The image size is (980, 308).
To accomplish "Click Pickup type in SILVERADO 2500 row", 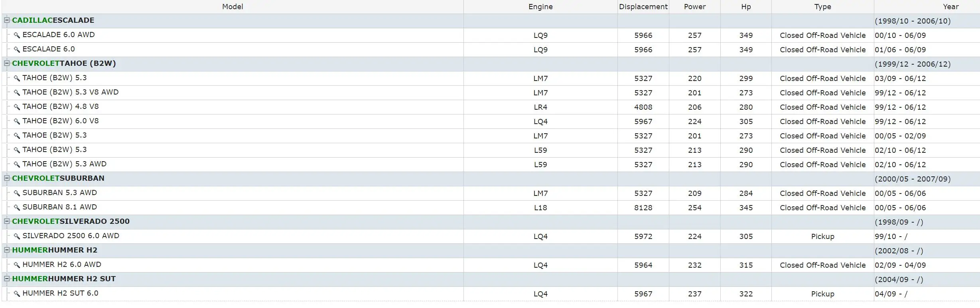I will 822,237.
